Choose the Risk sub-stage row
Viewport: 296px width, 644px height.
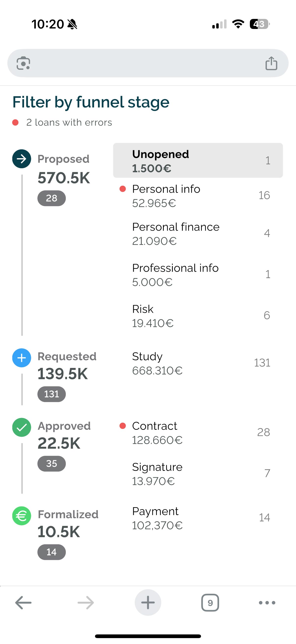tap(198, 316)
